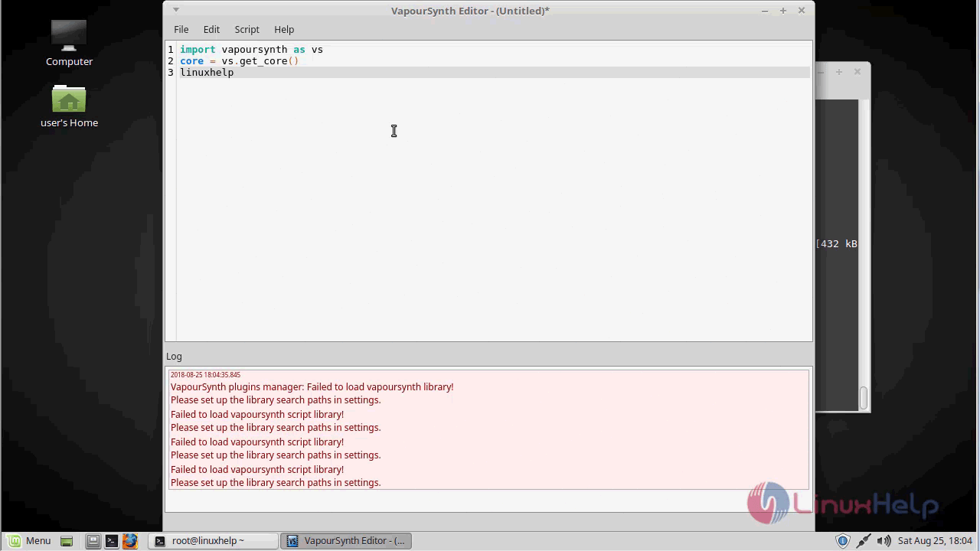Maximize the VapourSynth Editor window
Screen dimensions: 980x551
(x=782, y=11)
